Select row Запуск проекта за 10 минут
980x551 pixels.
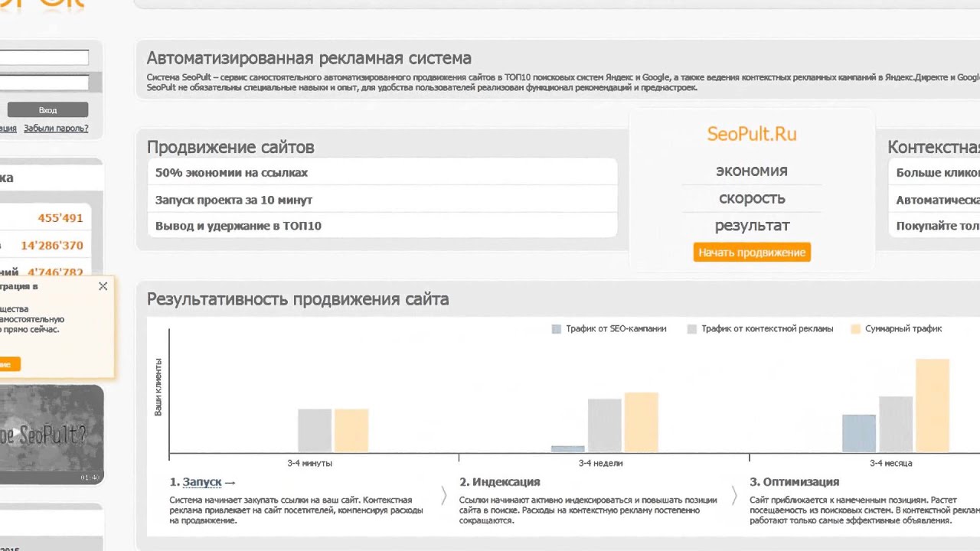click(382, 199)
